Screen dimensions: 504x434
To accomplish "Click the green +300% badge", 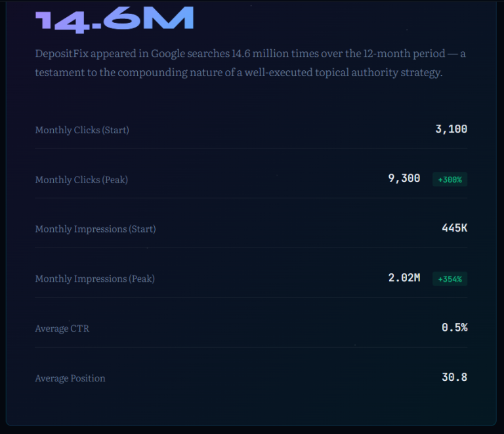I will 450,179.
